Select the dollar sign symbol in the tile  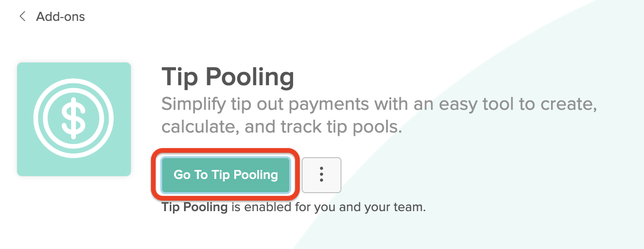pyautogui.click(x=74, y=119)
